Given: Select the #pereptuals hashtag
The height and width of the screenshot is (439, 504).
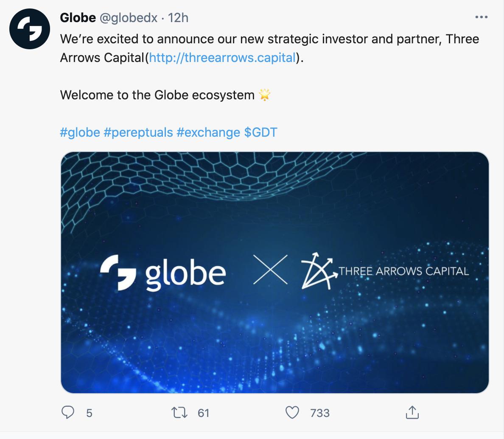Looking at the screenshot, I should [139, 132].
